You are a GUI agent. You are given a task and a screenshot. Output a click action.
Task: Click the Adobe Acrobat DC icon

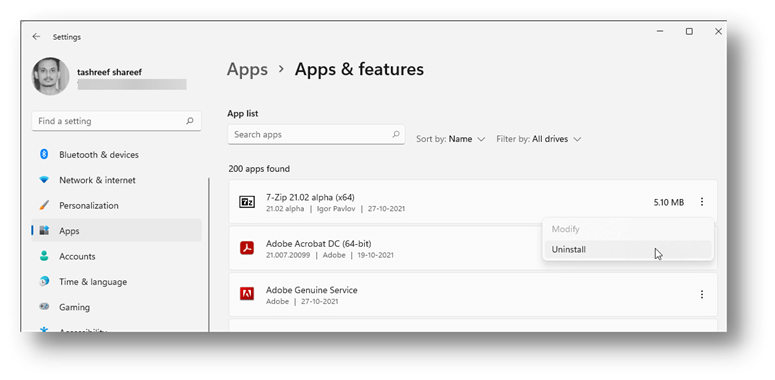247,248
